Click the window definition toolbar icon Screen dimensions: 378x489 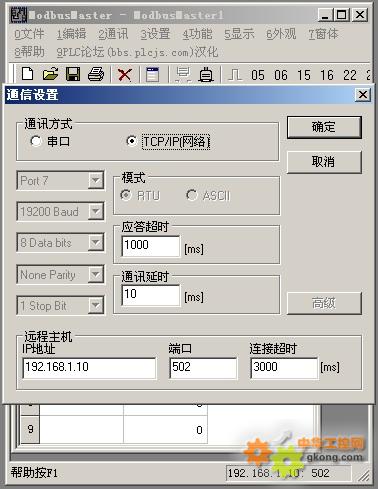(153, 74)
